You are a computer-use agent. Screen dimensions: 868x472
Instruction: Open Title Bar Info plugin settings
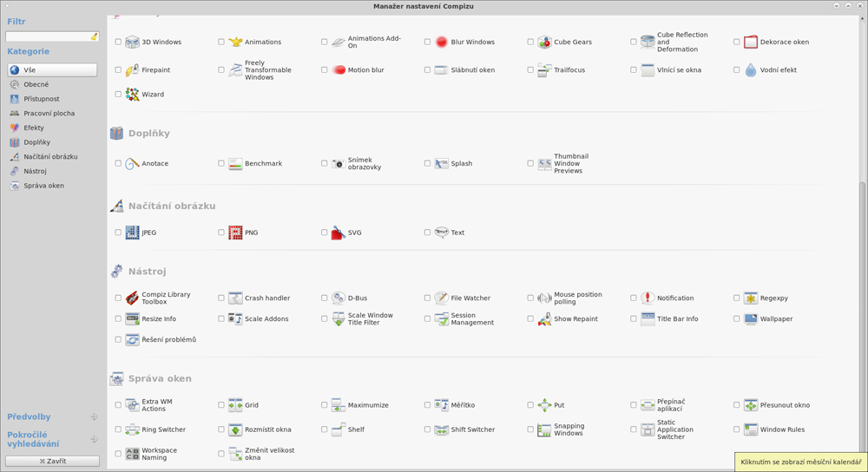click(677, 319)
